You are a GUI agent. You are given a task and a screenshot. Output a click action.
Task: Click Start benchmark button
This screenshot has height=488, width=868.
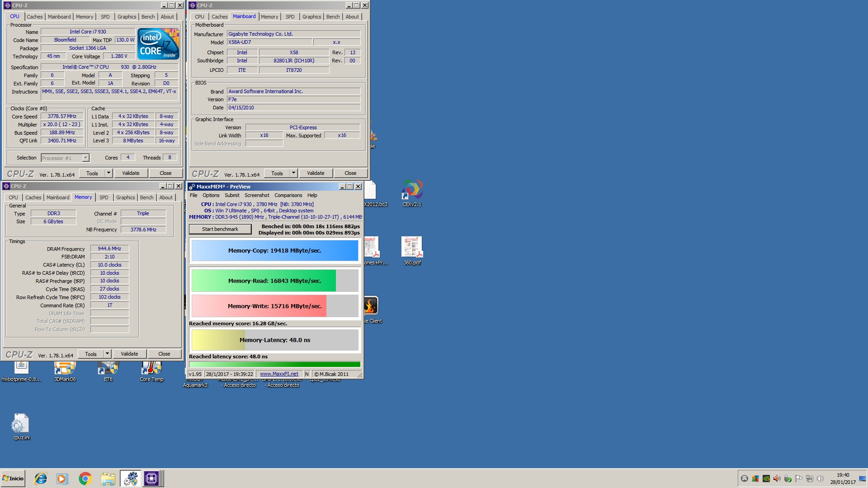[x=220, y=229]
